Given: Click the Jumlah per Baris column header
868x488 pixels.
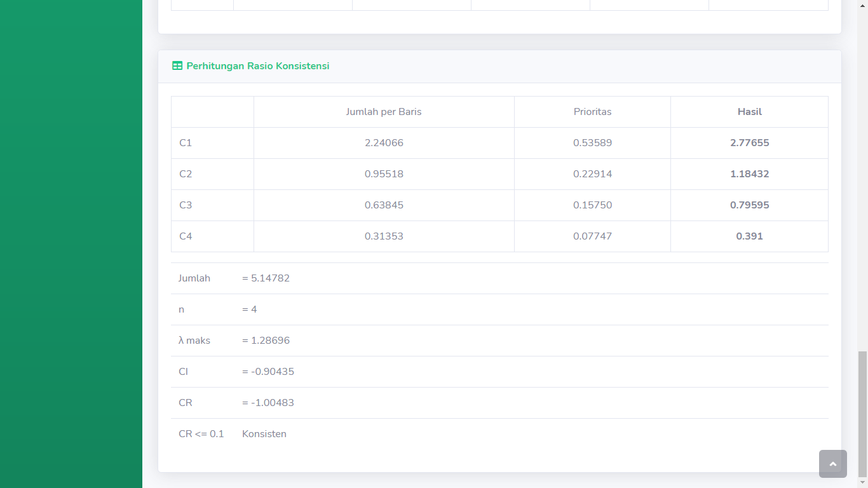Looking at the screenshot, I should (384, 112).
